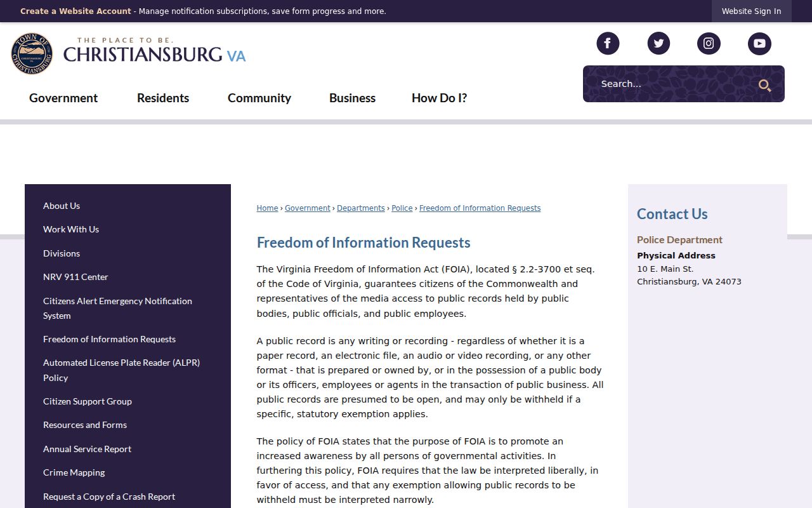Click the Police Department contact heading
Screen dimensions: 812x508
(x=679, y=239)
